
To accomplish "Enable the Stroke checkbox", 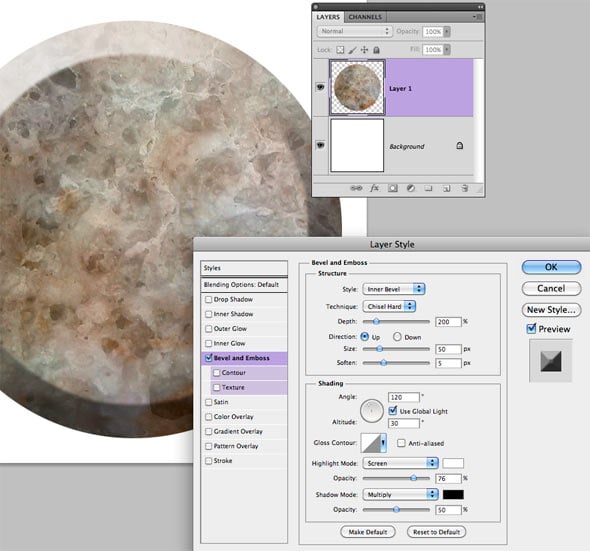I will click(208, 461).
